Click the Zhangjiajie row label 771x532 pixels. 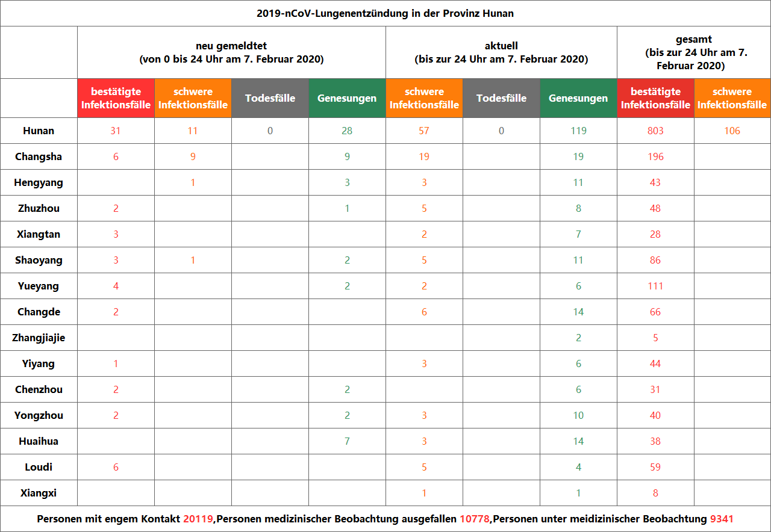[39, 338]
